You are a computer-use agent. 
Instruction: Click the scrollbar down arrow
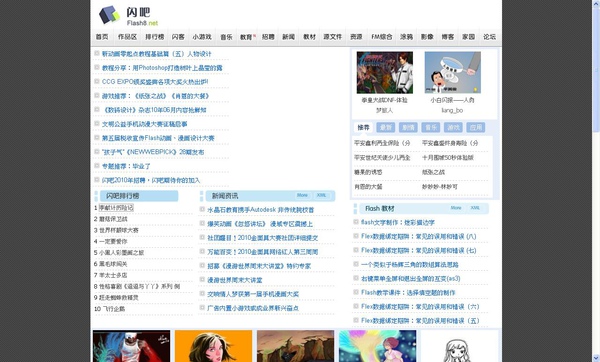pos(596,359)
